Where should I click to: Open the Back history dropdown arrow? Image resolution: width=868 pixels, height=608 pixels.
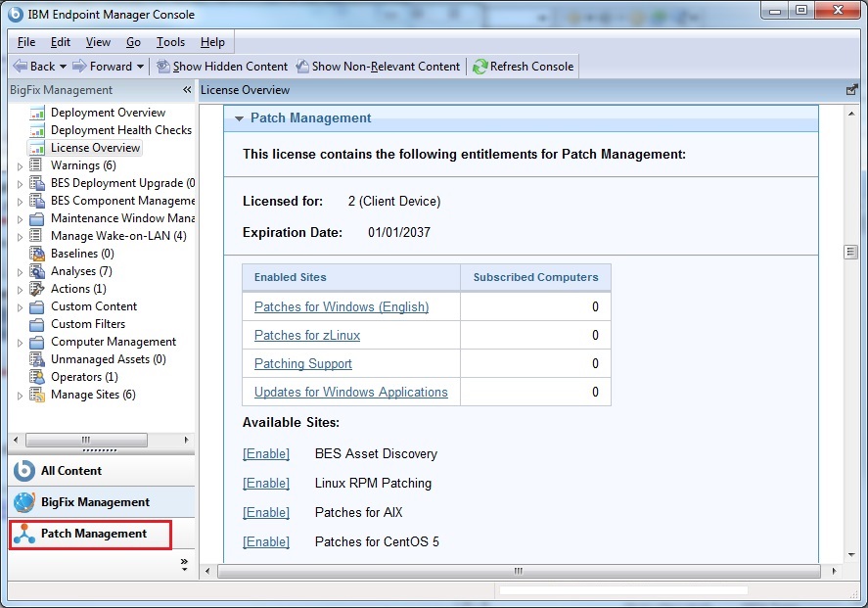point(63,67)
